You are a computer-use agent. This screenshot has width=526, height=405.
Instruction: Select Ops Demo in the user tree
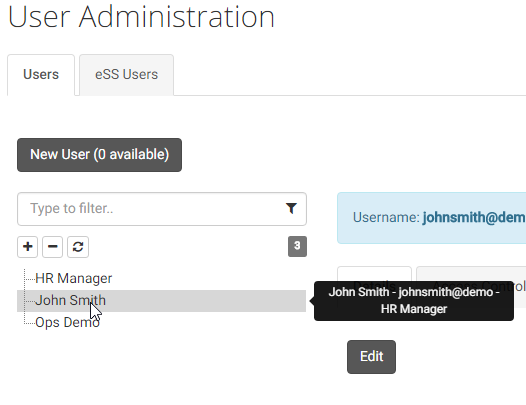[67, 322]
